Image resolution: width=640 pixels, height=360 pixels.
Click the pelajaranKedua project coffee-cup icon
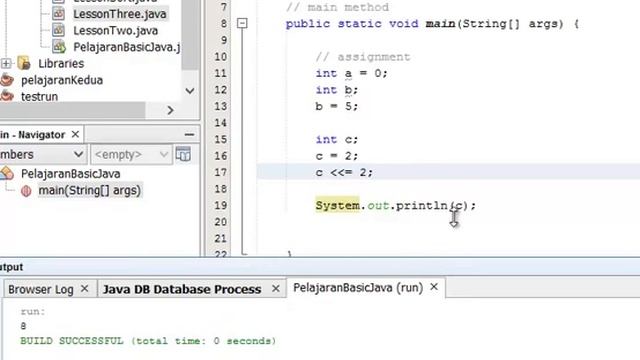(7, 80)
